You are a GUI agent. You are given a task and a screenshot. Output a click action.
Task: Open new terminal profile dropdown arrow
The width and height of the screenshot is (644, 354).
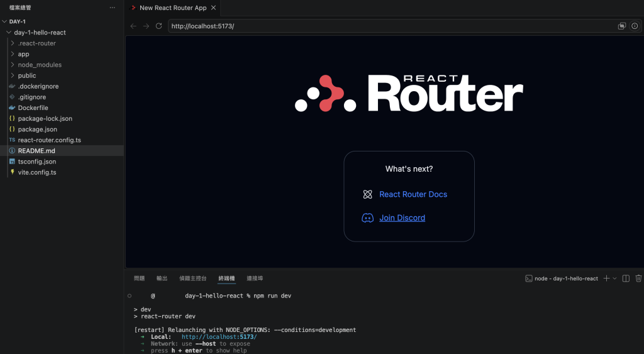click(x=614, y=279)
